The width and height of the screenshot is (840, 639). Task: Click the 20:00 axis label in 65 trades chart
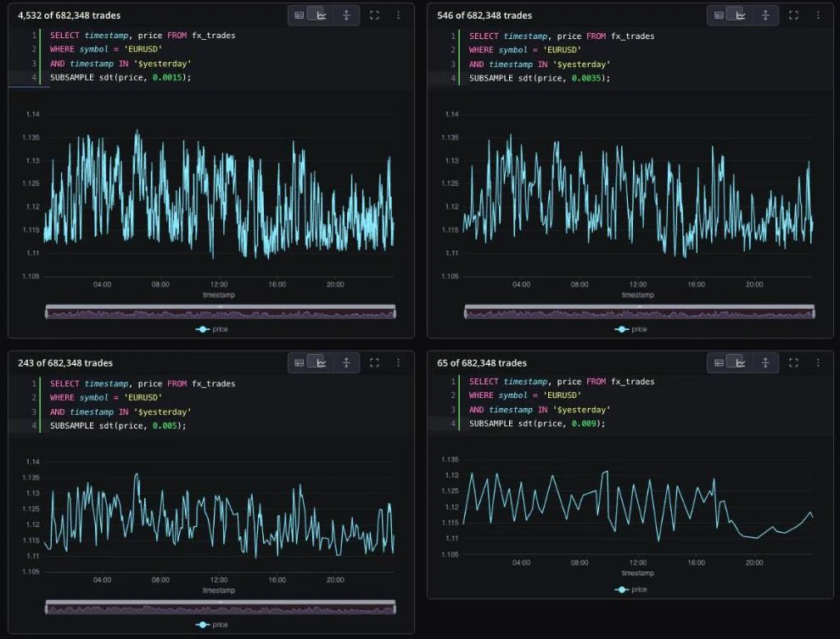(754, 563)
